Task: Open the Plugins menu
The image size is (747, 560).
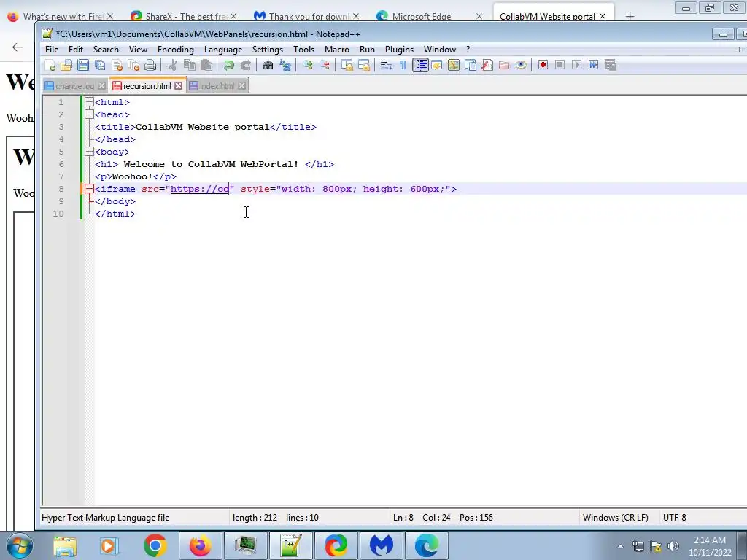Action: [399, 50]
